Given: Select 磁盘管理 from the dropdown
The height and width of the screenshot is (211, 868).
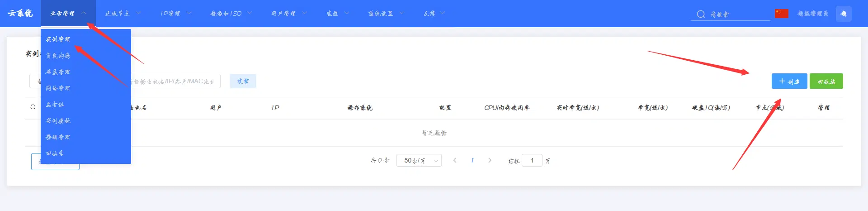Looking at the screenshot, I should [58, 72].
